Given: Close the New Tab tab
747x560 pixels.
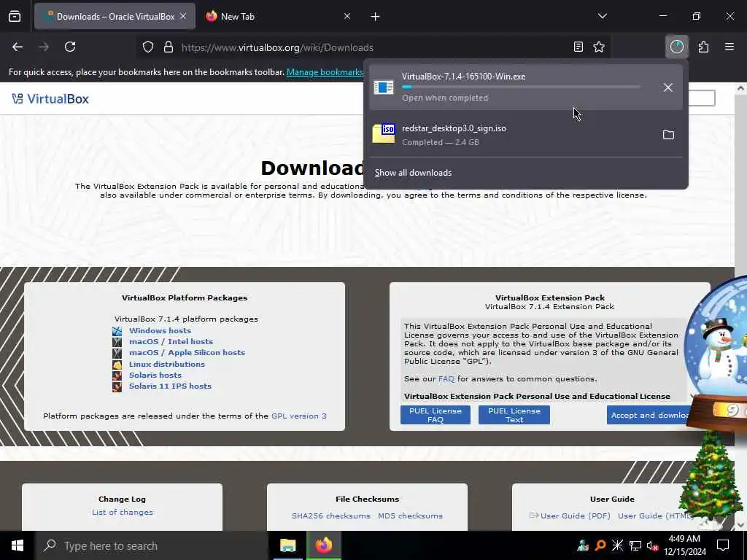Looking at the screenshot, I should coord(347,17).
